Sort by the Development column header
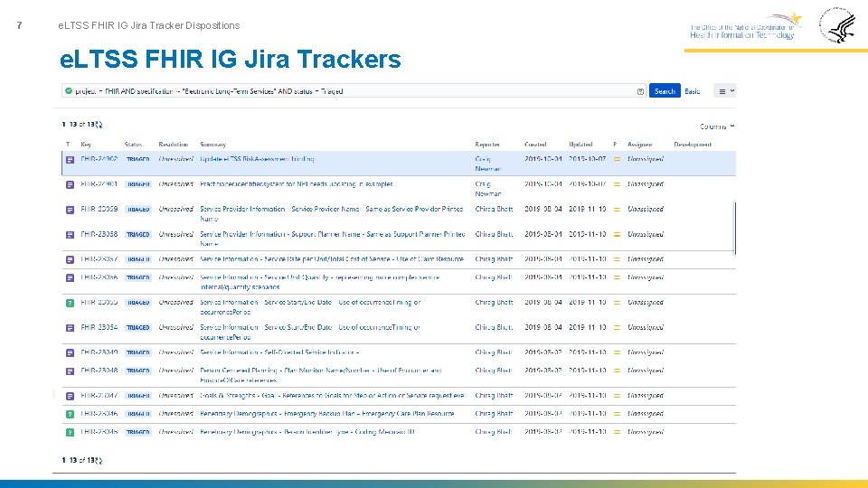 (693, 145)
